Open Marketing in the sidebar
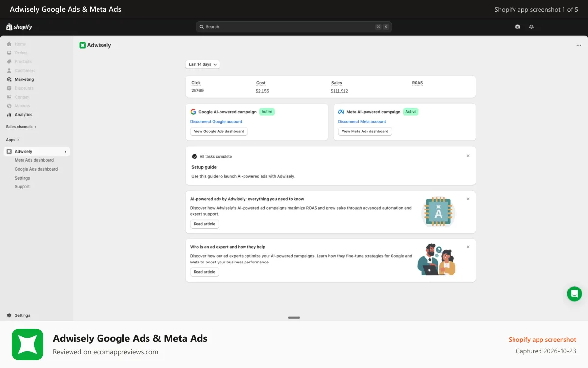The image size is (588, 368). click(x=24, y=79)
